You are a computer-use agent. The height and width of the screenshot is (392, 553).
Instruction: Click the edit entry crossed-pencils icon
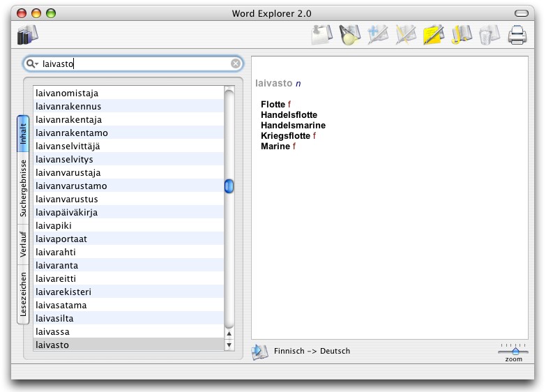click(406, 35)
